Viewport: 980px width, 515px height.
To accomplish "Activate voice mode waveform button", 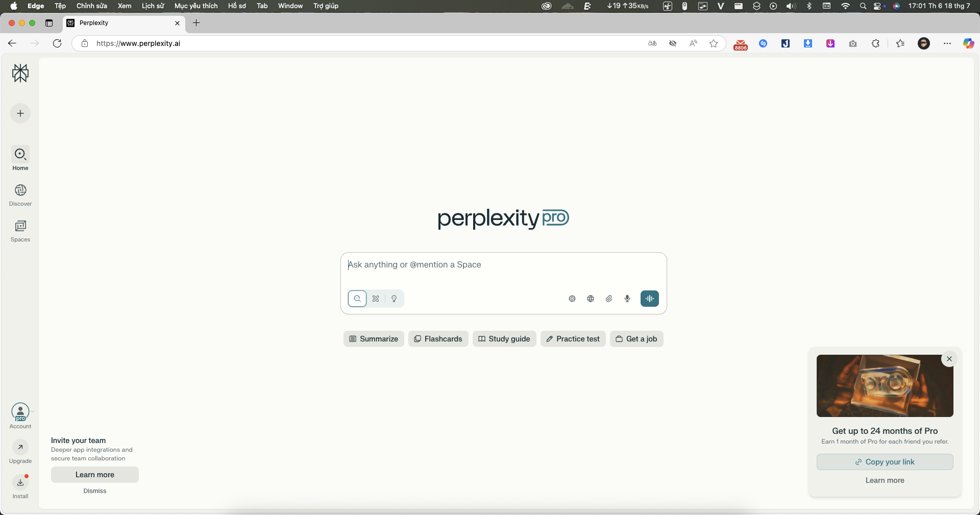I will pyautogui.click(x=650, y=299).
